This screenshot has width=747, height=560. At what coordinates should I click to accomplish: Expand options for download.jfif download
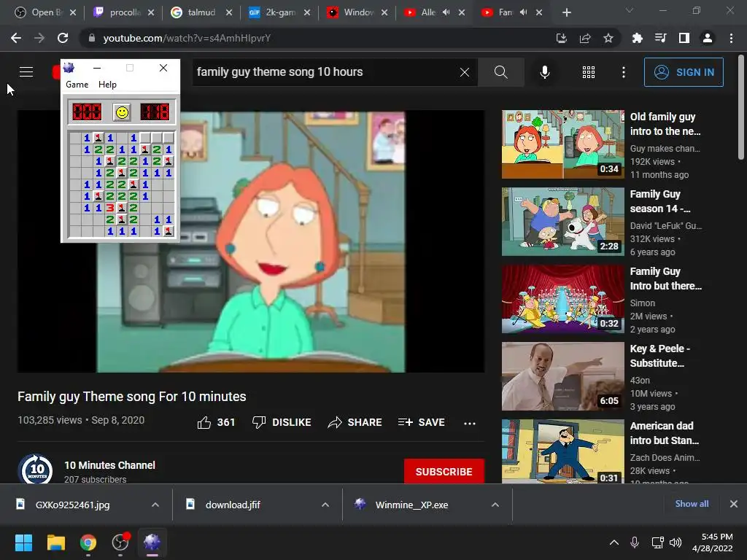(325, 505)
